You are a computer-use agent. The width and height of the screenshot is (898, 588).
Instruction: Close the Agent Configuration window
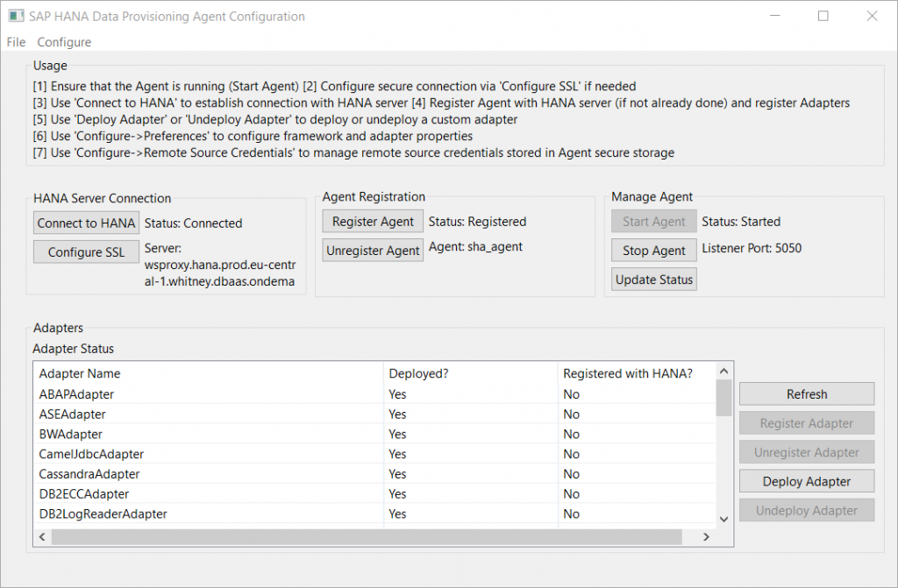click(x=872, y=16)
